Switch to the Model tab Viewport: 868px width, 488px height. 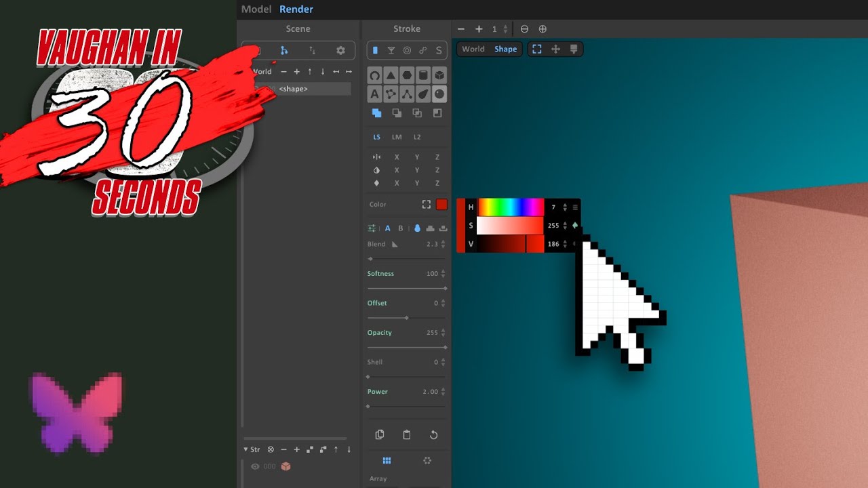[256, 9]
